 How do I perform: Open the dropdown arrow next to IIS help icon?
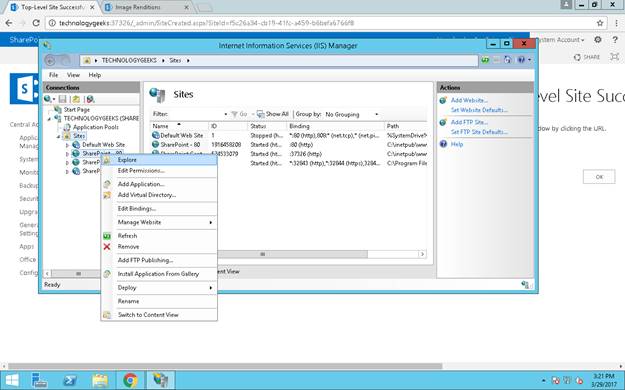coord(529,60)
